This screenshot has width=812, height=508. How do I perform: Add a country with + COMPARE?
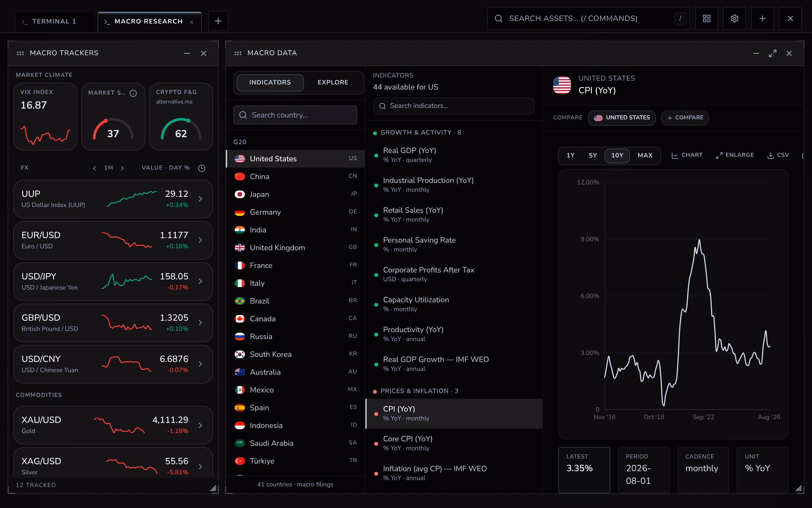685,117
